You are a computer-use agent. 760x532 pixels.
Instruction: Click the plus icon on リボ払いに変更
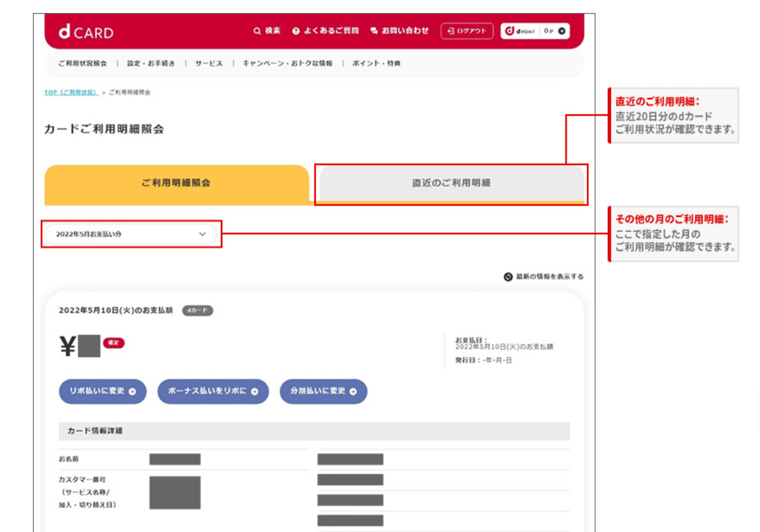[x=133, y=391]
